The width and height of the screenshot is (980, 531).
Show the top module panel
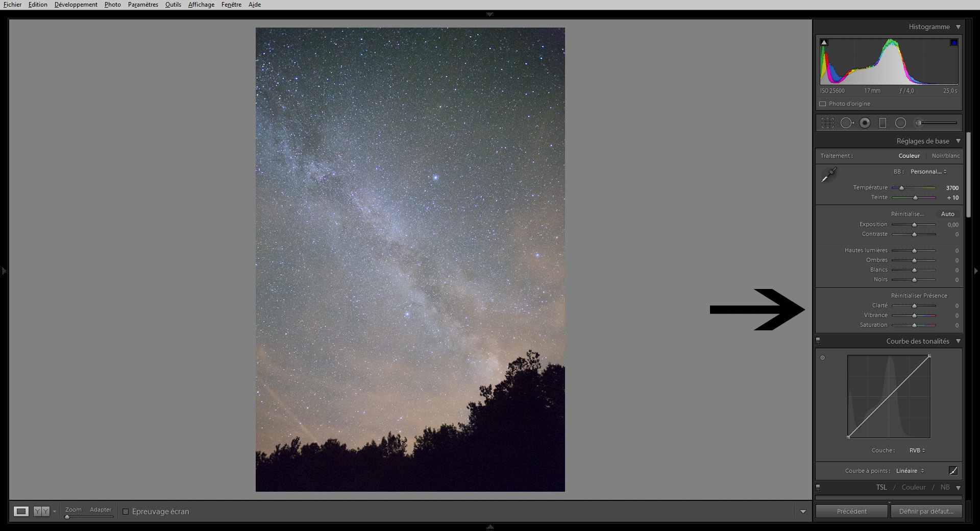tap(489, 14)
